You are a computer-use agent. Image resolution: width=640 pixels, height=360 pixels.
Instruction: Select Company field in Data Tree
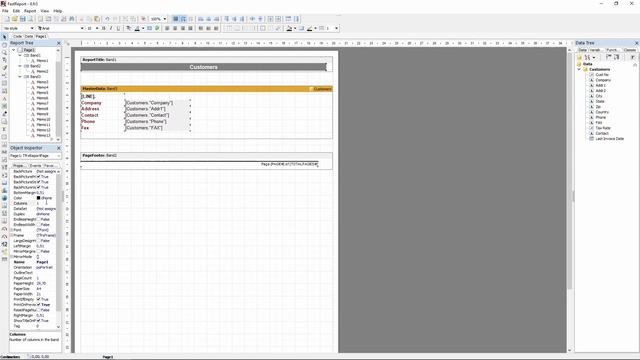(x=603, y=80)
